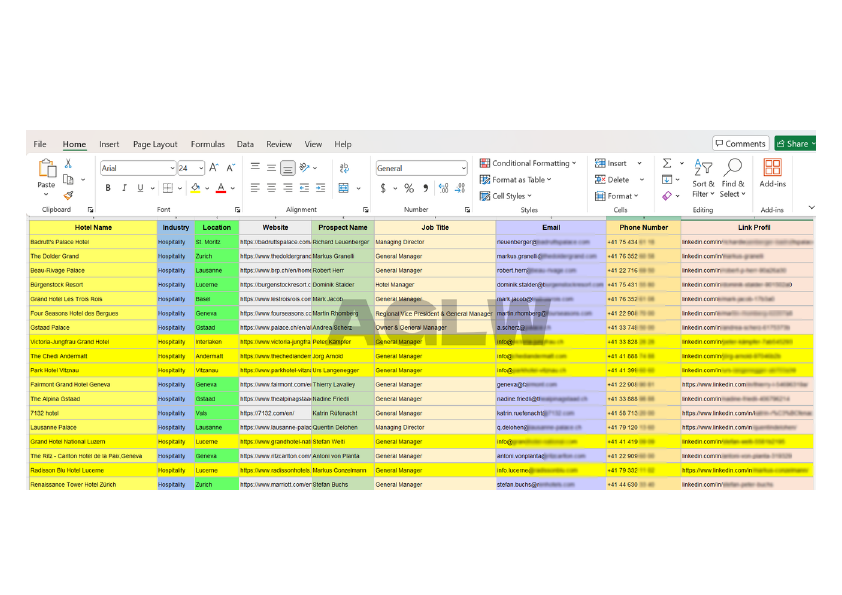Viewport: 842px width, 595px height.
Task: Click the AutoSum icon
Action: click(665, 162)
